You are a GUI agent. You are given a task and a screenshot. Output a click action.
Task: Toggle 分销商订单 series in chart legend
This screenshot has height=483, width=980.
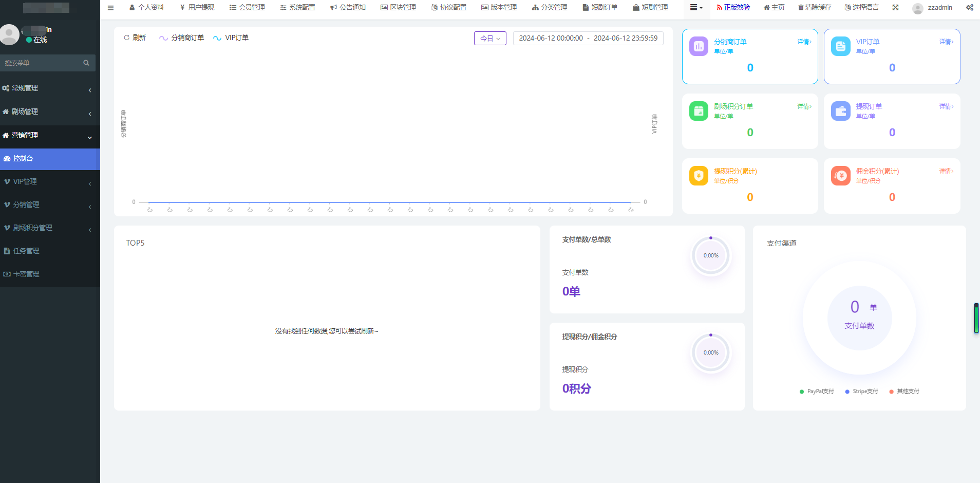[182, 38]
